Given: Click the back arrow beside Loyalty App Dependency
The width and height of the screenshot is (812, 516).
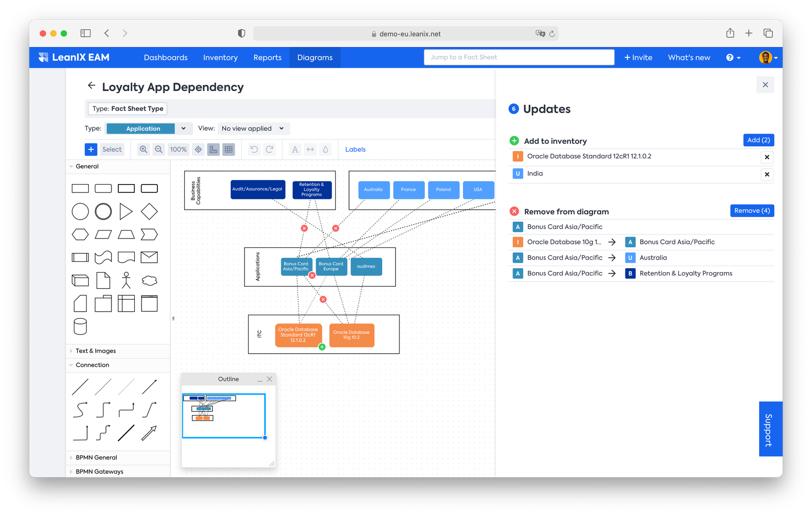Looking at the screenshot, I should point(92,86).
